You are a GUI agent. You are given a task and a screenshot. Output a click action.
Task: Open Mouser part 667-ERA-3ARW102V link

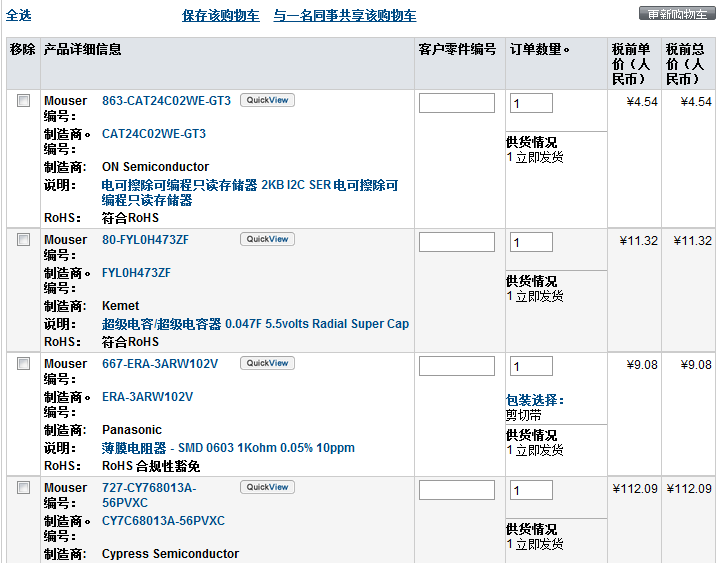[x=160, y=364]
